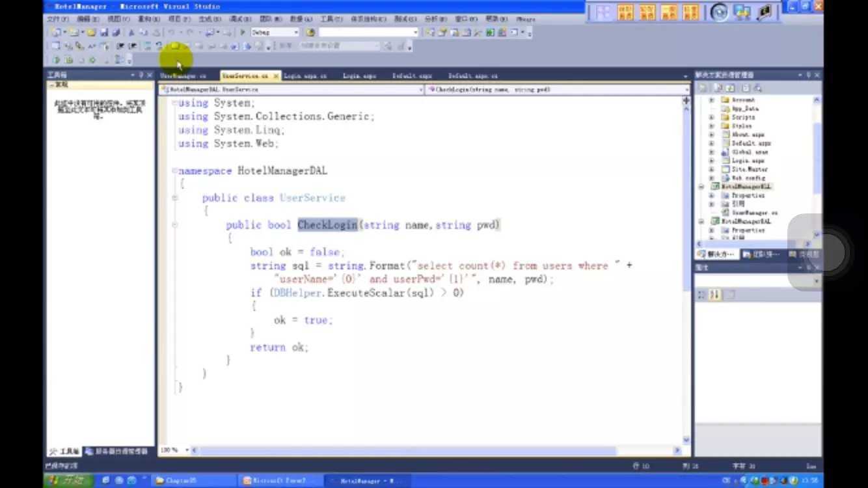
Task: Click CheckLogin in the method signature
Action: [327, 224]
